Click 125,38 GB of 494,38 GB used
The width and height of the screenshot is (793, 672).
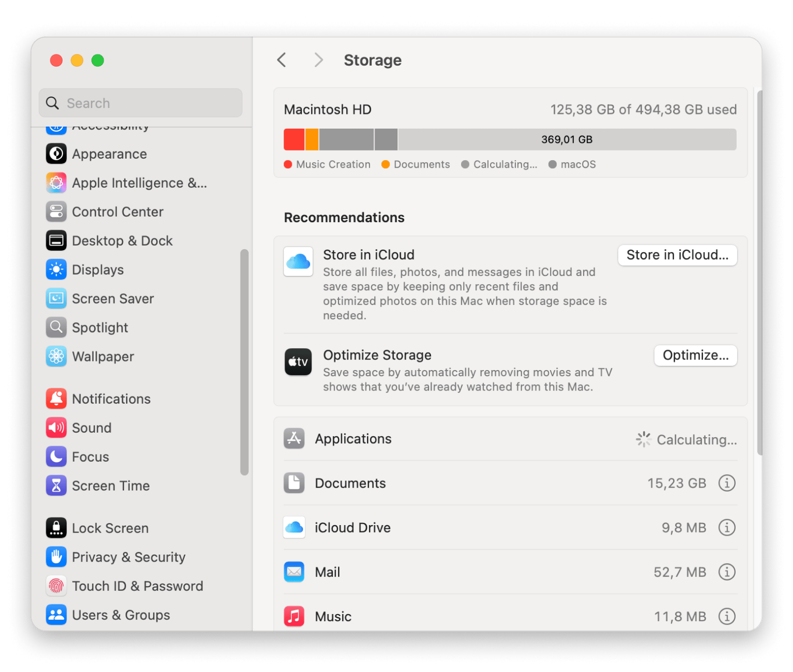[x=644, y=109]
